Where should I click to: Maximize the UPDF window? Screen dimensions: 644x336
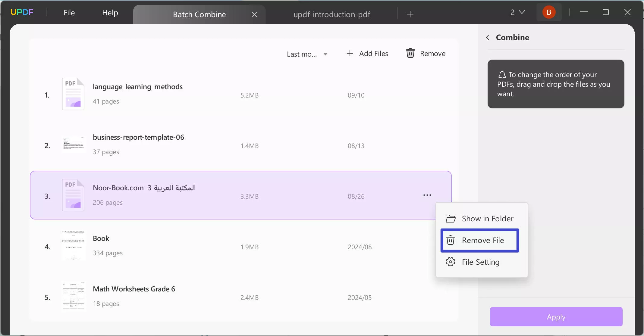[605, 12]
